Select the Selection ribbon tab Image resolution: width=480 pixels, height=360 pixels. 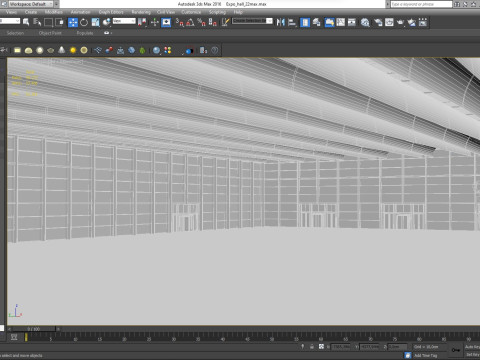(x=15, y=33)
